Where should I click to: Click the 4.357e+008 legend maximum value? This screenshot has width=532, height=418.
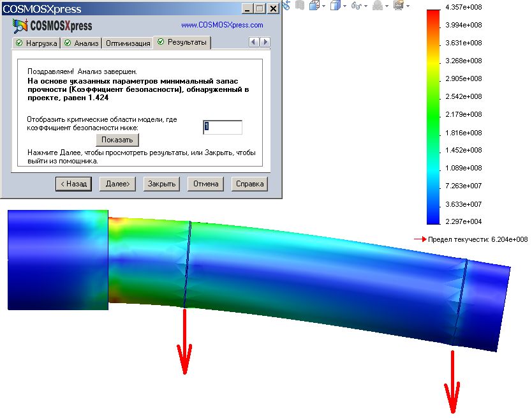click(x=464, y=7)
